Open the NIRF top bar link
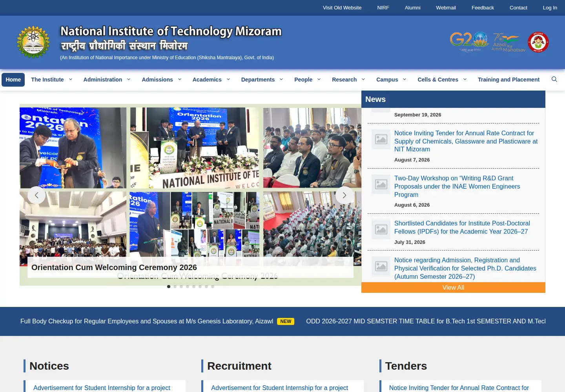This screenshot has width=565, height=392. pyautogui.click(x=383, y=8)
